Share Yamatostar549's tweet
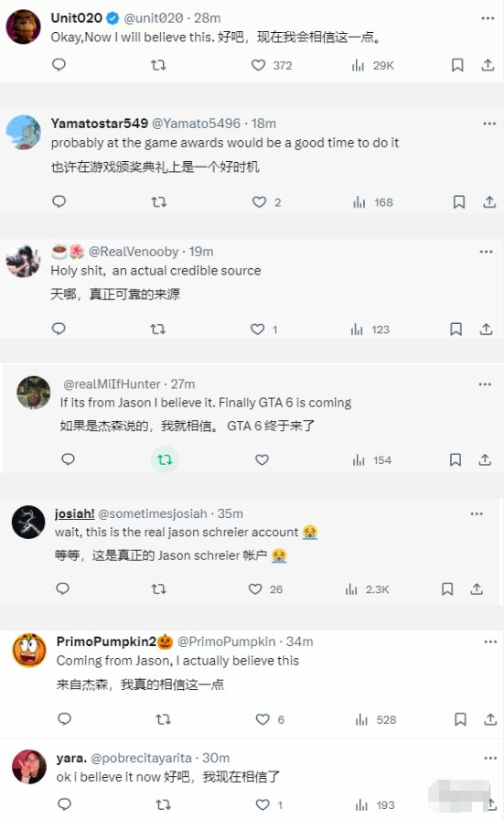 (489, 202)
